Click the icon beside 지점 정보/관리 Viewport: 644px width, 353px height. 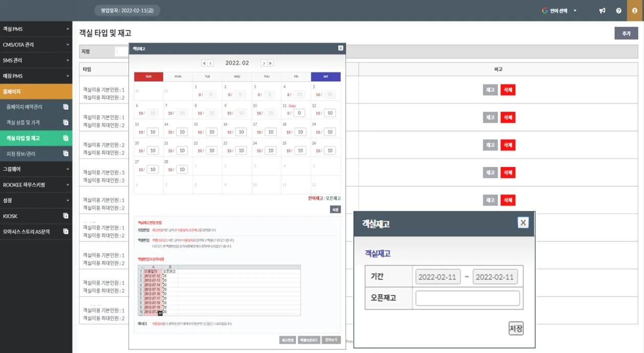pyautogui.click(x=66, y=153)
